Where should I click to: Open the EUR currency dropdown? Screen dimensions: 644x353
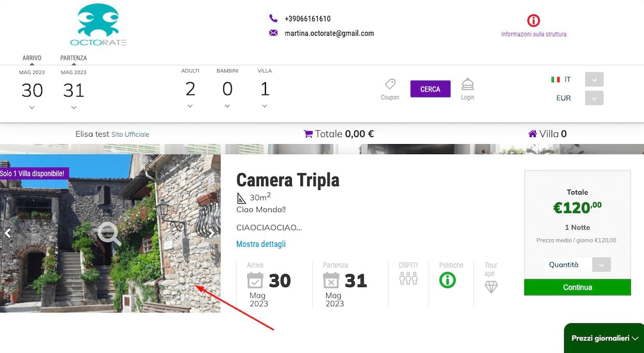pyautogui.click(x=594, y=98)
